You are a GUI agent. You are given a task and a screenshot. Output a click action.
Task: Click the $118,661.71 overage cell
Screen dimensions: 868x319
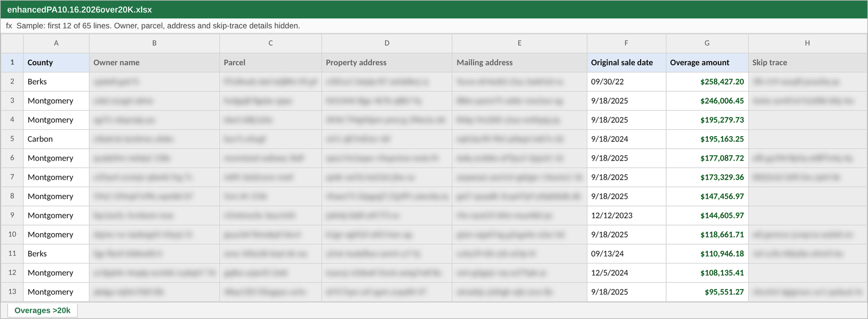coord(707,234)
